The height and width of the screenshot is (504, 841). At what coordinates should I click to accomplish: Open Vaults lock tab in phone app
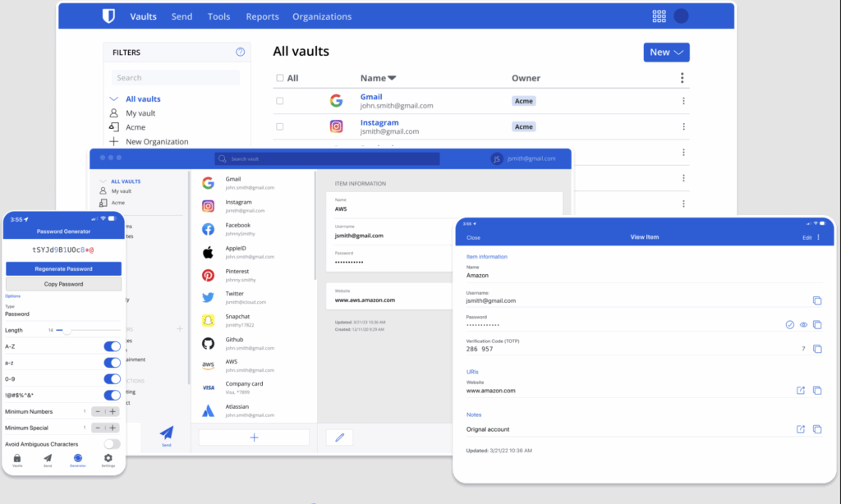pyautogui.click(x=17, y=460)
